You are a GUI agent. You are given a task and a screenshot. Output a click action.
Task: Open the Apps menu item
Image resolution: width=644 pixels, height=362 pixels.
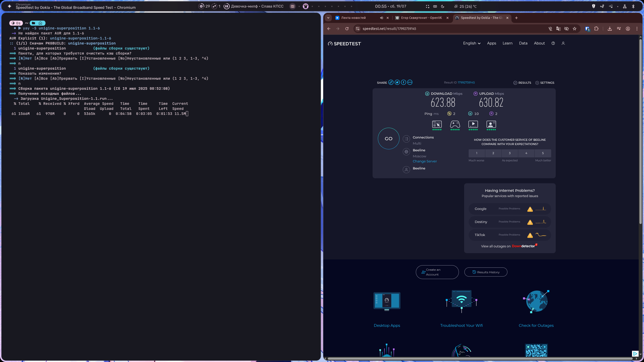pos(491,43)
